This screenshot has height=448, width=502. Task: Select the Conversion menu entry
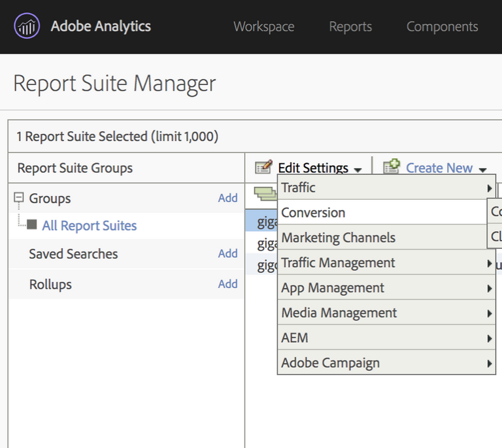pos(382,213)
